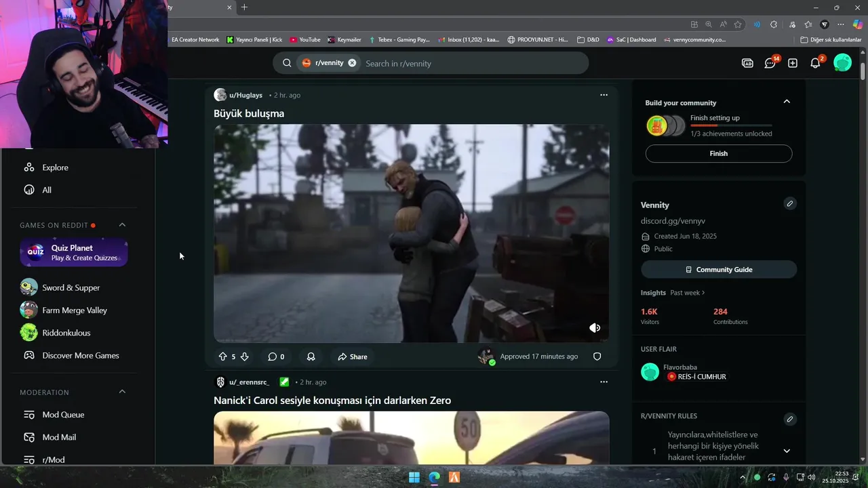Image resolution: width=868 pixels, height=488 pixels.
Task: Open the advertise on Reddit icon
Action: 747,63
